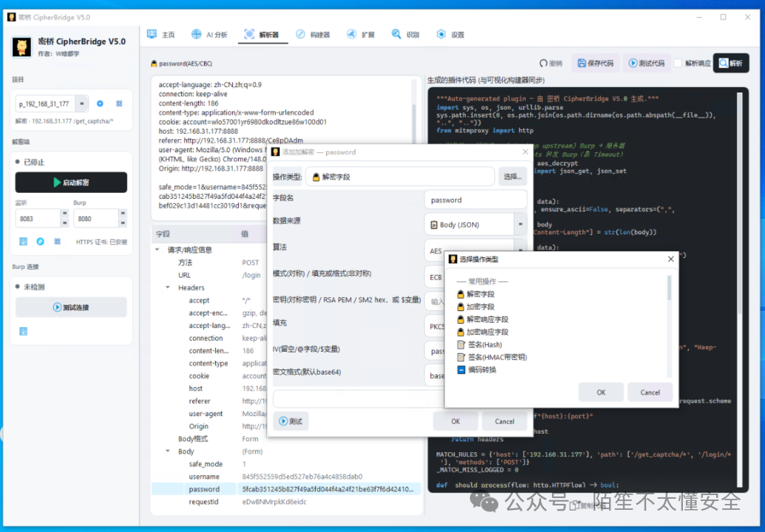Click the 撤销 undo icon
Viewport: 765px width, 532px height.
click(543, 64)
